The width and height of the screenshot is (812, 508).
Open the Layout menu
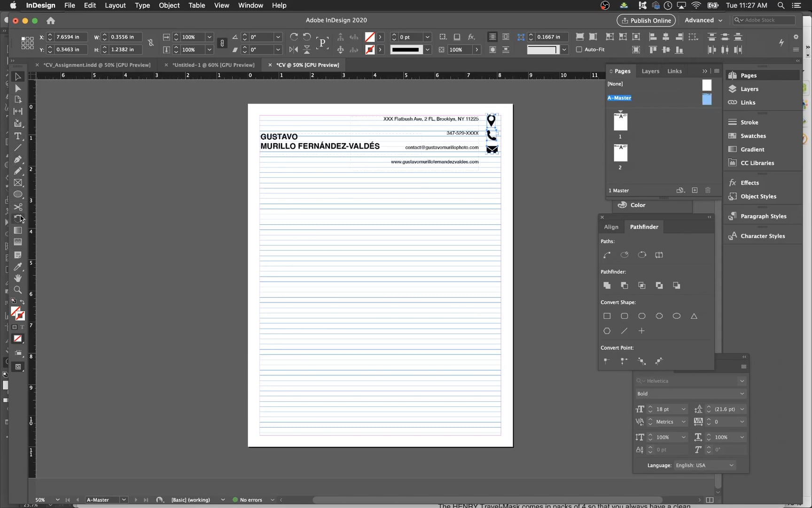click(115, 5)
